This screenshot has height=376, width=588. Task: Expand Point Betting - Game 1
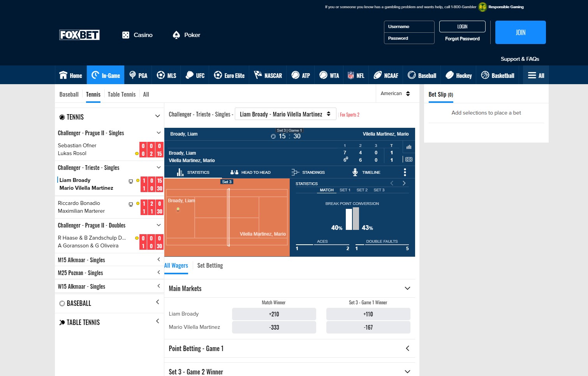[407, 348]
